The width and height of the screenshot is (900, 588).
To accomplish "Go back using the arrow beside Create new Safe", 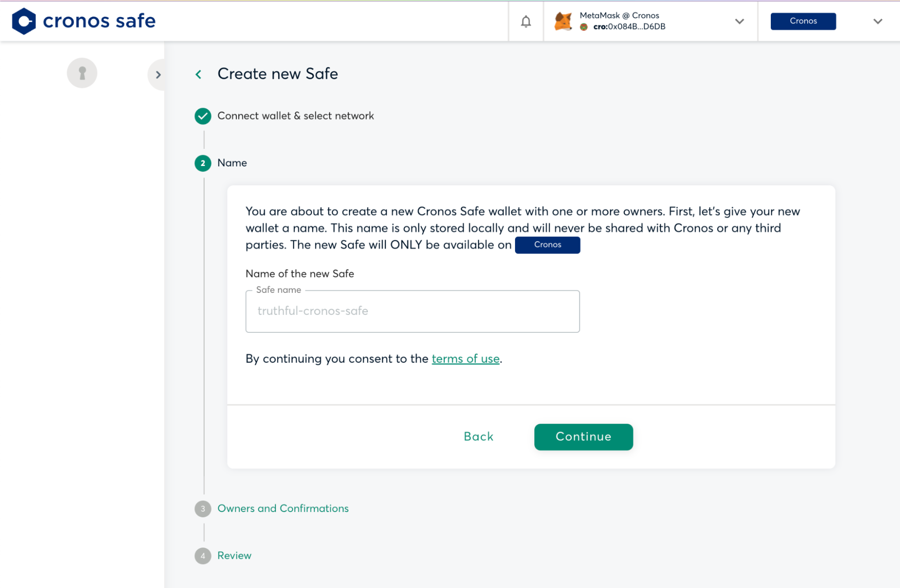I will pyautogui.click(x=199, y=74).
